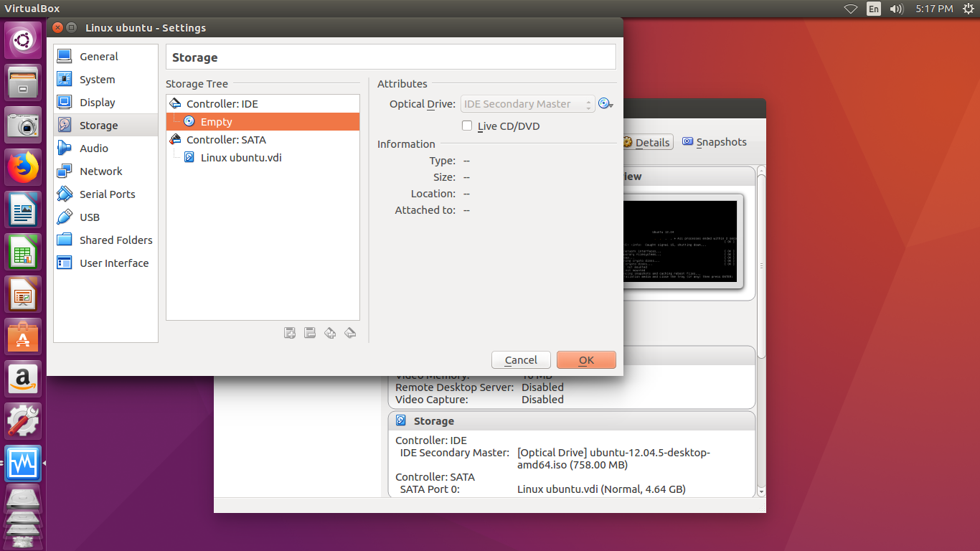Enable the Live CD/DVD checkbox
This screenshot has width=980, height=551.
[x=467, y=126]
